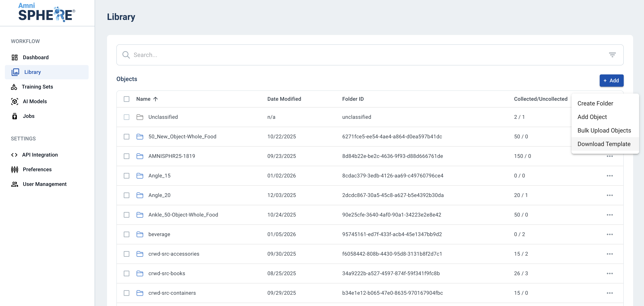Open Preferences via sliders icon

click(x=14, y=169)
